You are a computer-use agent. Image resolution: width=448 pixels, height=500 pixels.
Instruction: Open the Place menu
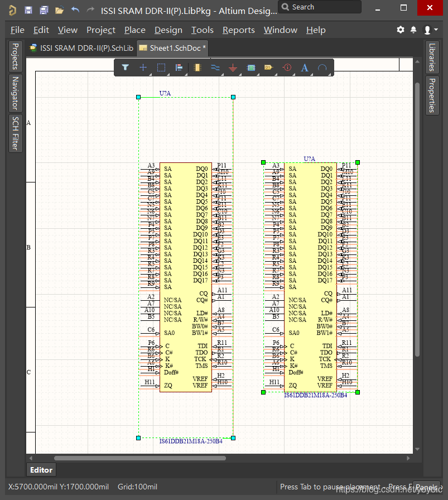135,30
